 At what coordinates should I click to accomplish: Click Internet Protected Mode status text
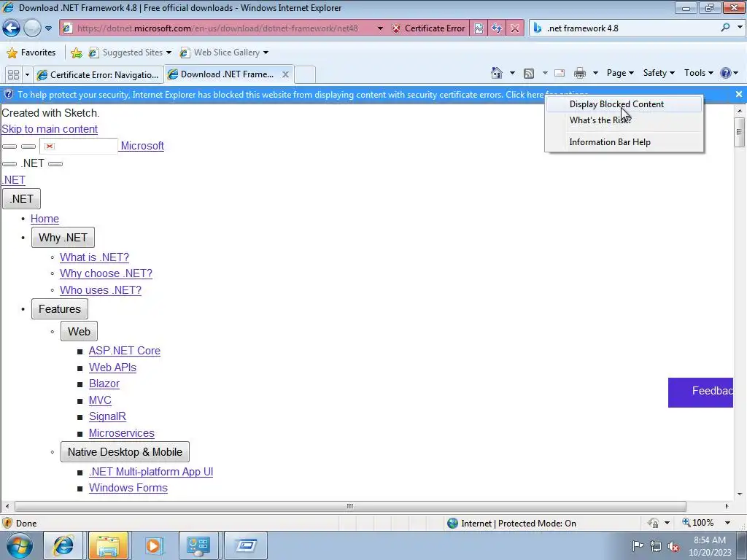pos(519,524)
